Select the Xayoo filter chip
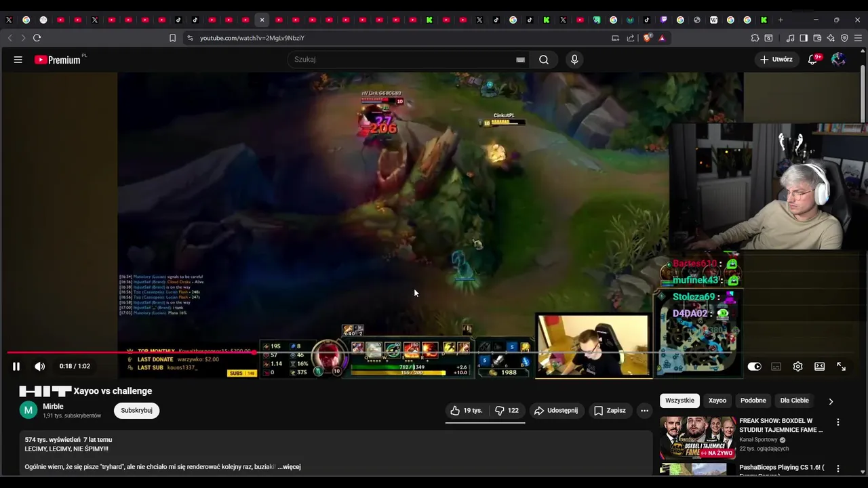 717,401
